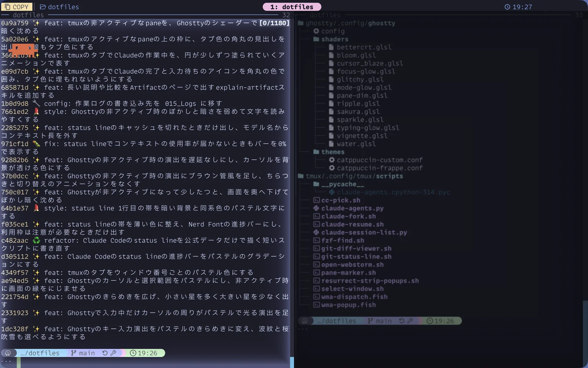Click recycle emoji on commit c482aac
The height and width of the screenshot is (368, 588).
[x=36, y=240]
